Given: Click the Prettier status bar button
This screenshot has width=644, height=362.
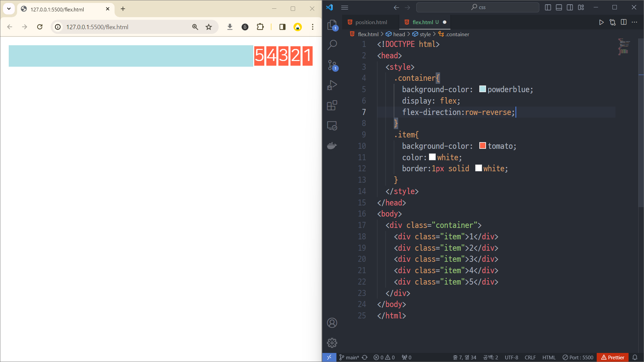Looking at the screenshot, I should (613, 357).
